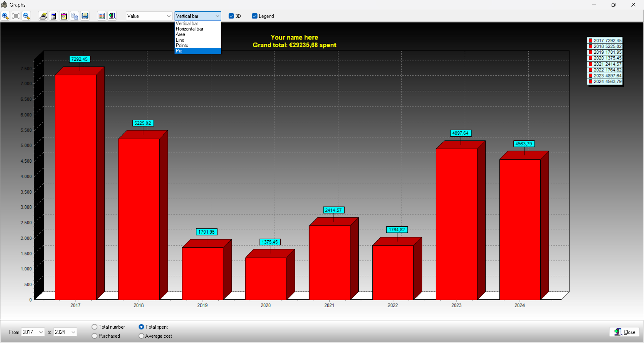The image size is (644, 343).
Task: Click the Close button at bottom right
Action: pos(624,332)
